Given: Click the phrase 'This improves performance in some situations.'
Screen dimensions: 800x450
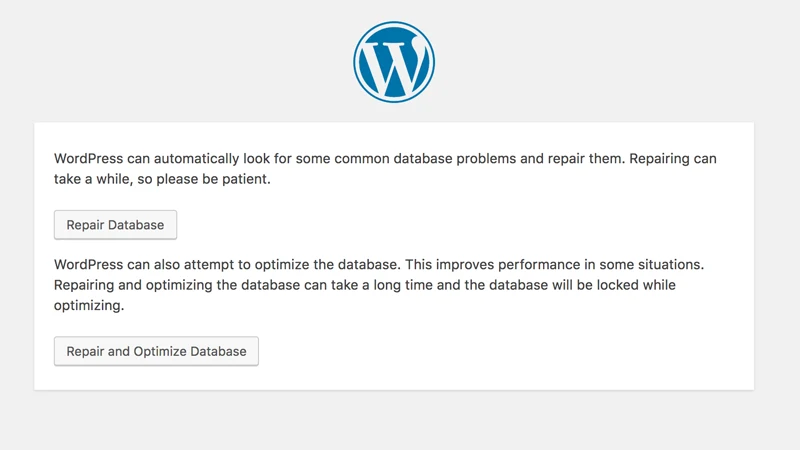Looking at the screenshot, I should tap(555, 264).
